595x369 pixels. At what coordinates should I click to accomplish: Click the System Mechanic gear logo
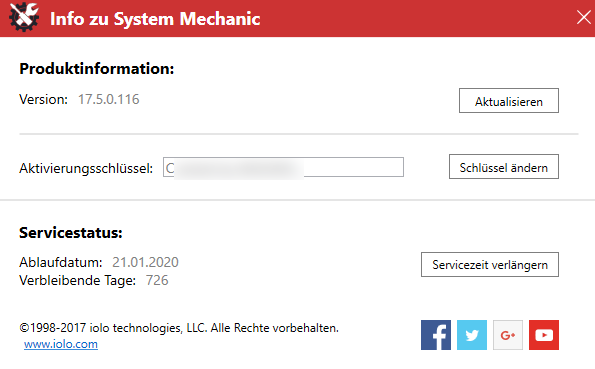(24, 17)
